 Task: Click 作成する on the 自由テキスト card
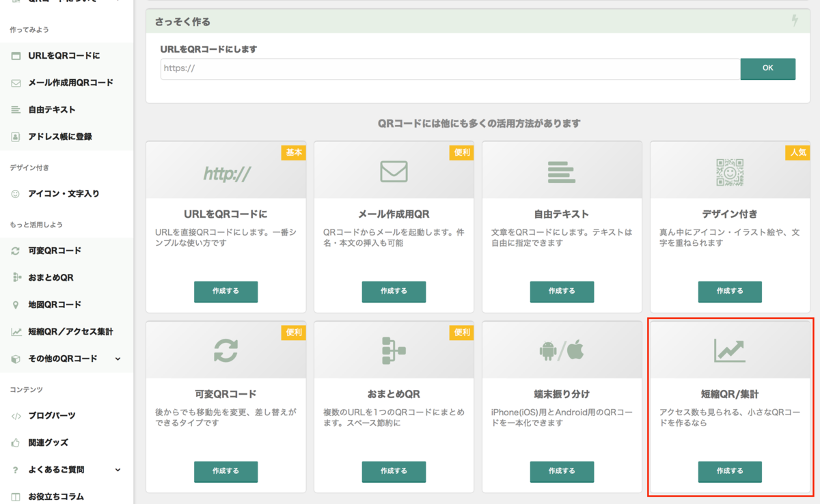[x=562, y=291]
